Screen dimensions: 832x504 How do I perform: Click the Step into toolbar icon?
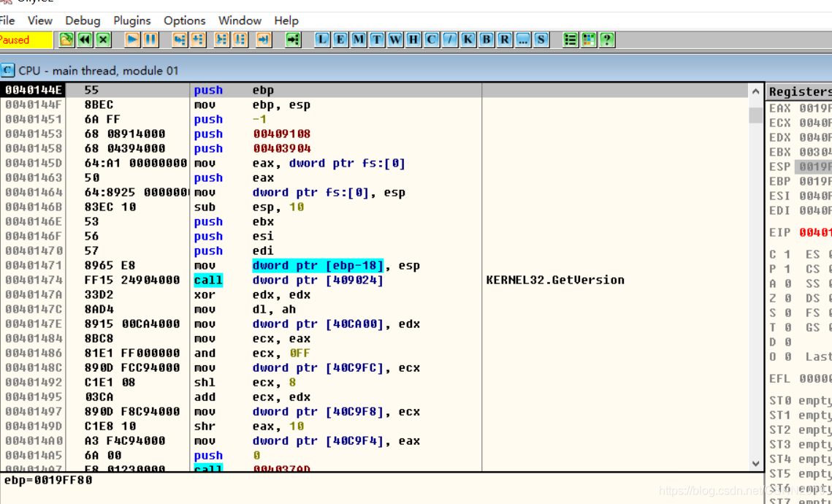180,39
